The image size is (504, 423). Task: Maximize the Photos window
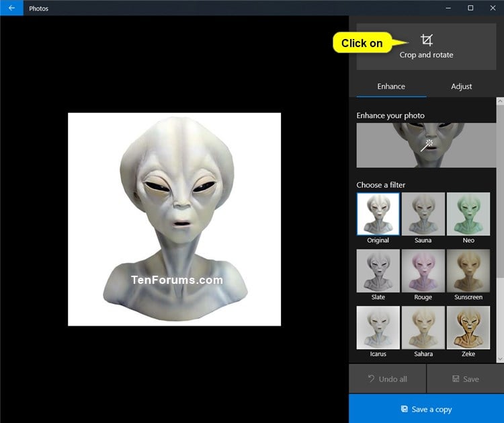point(470,8)
